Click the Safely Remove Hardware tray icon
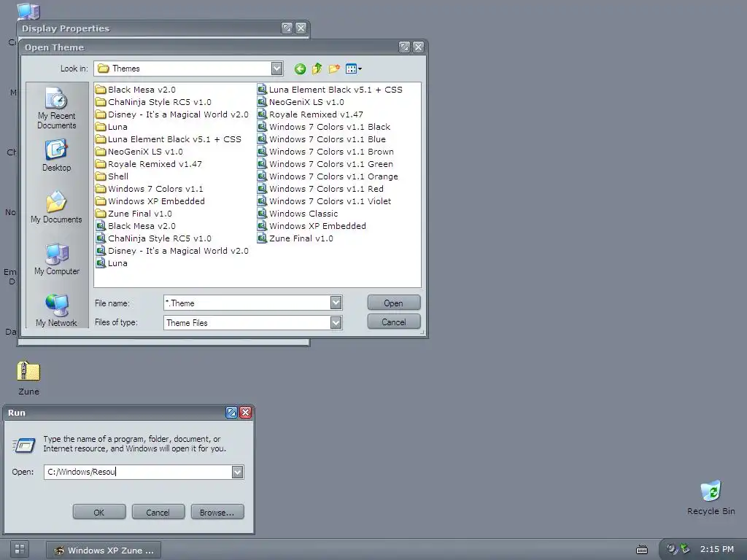The image size is (747, 560). (x=684, y=548)
